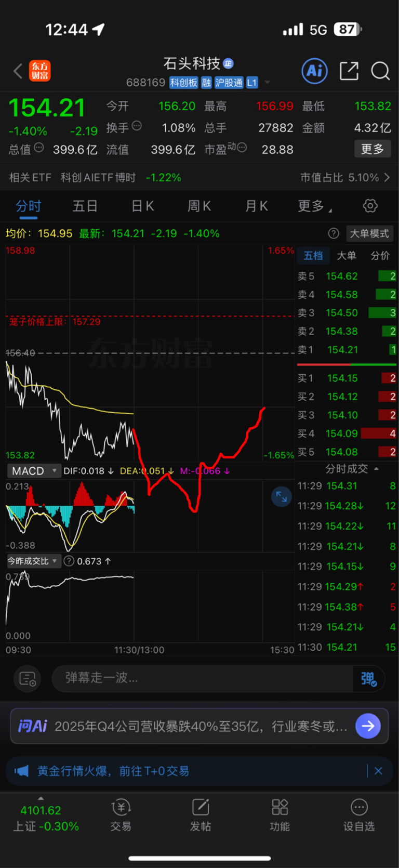Tap the megaphone announcement icon
Viewport: 399px width, 868px height.
pos(21,770)
